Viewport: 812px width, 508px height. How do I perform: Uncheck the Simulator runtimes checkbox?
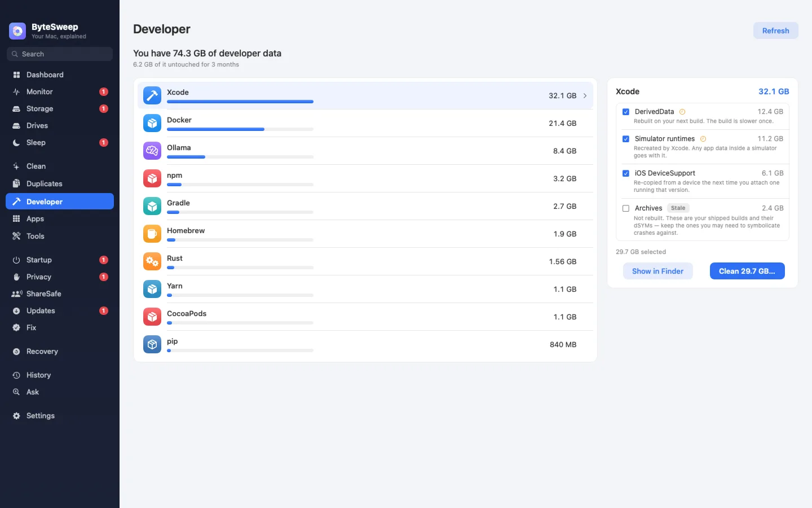pyautogui.click(x=626, y=139)
